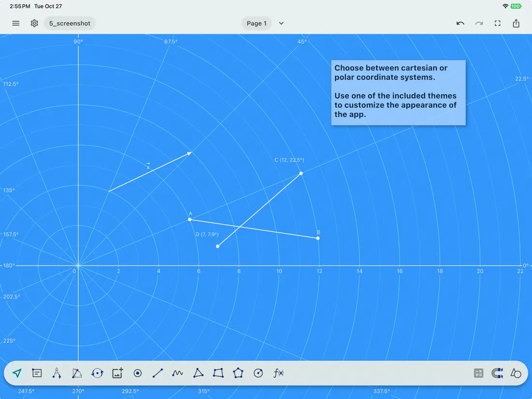This screenshot has width=532, height=399.
Task: Open the shapes library icon
Action: click(516, 373)
